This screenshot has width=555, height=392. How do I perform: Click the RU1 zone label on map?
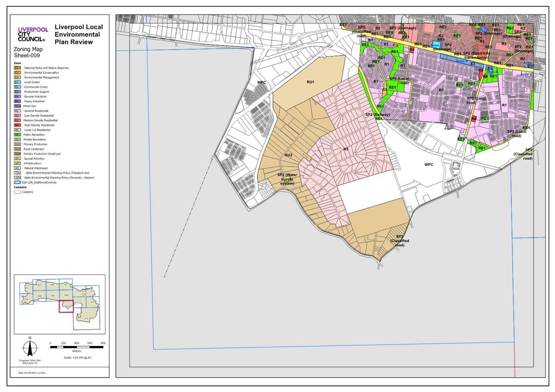(310, 82)
